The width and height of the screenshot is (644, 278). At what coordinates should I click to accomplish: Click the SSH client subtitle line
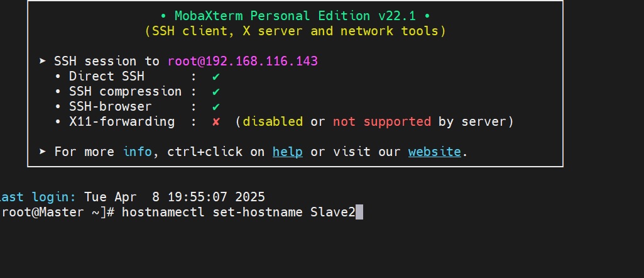pos(295,31)
